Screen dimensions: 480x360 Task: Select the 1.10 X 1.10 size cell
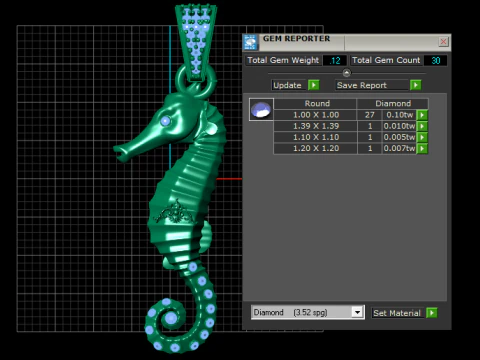[x=315, y=137]
